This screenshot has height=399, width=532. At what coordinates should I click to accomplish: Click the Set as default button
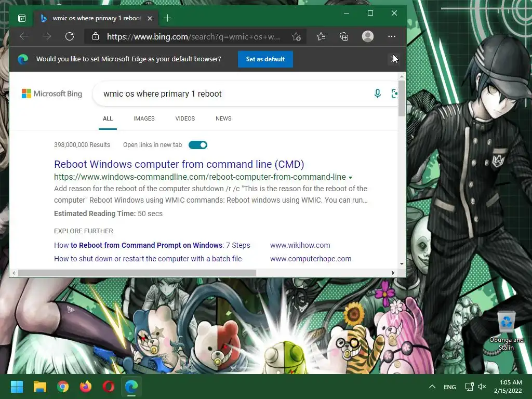265,59
